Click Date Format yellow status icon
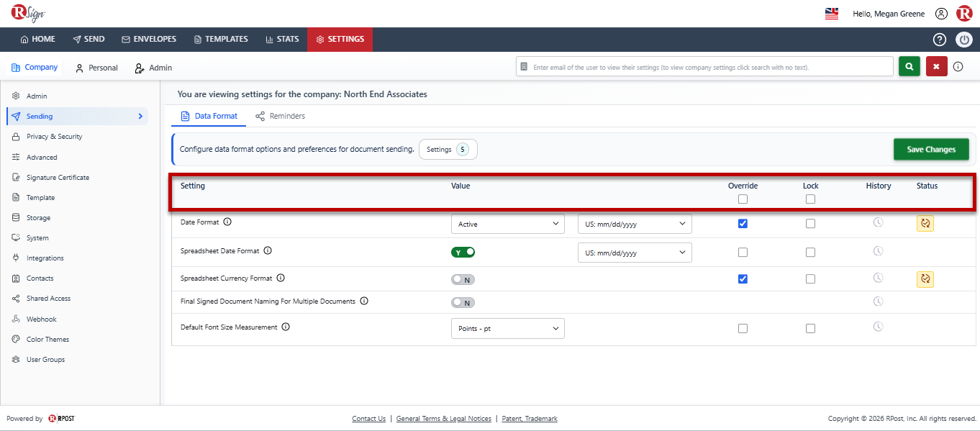 click(x=925, y=223)
